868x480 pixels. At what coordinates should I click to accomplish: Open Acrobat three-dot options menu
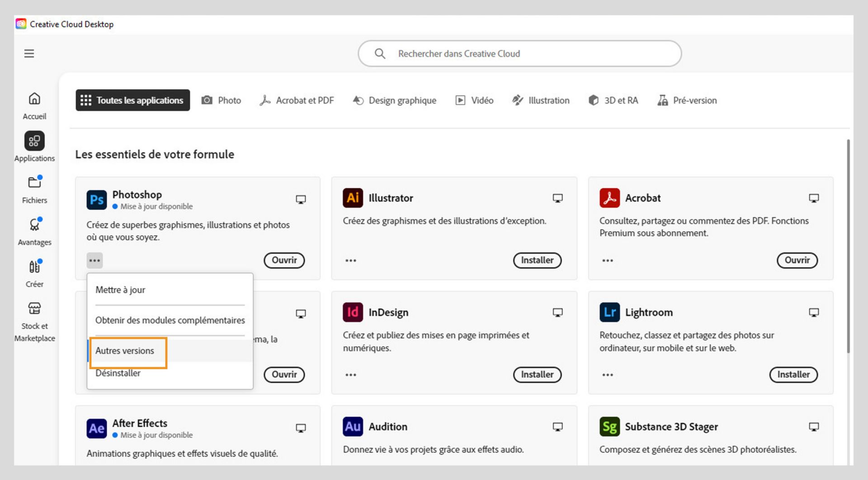(608, 261)
